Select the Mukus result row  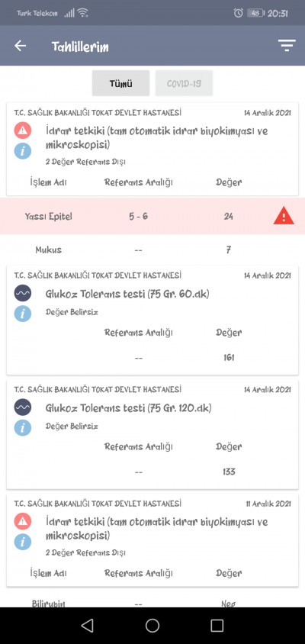152,250
